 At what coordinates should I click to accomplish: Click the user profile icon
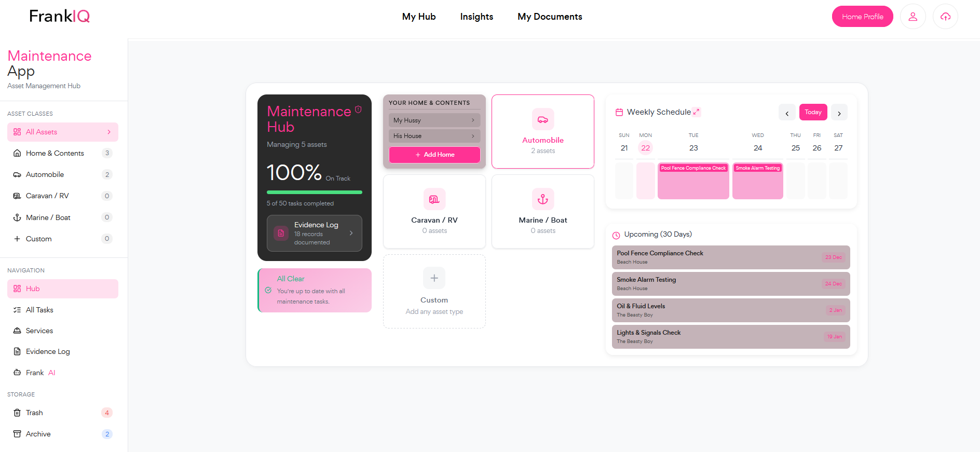[913, 17]
